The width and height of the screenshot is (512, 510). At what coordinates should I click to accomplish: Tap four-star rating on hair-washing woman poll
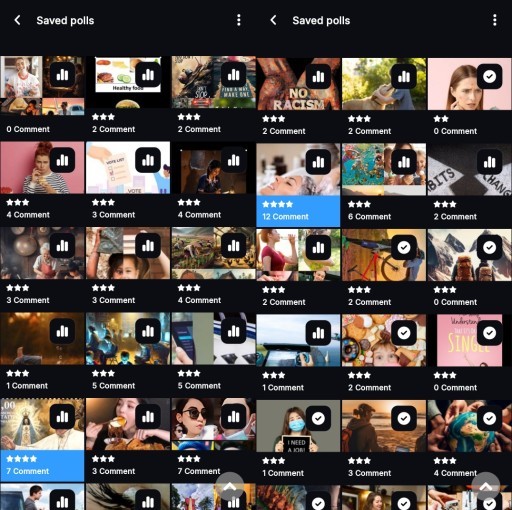[x=277, y=204]
